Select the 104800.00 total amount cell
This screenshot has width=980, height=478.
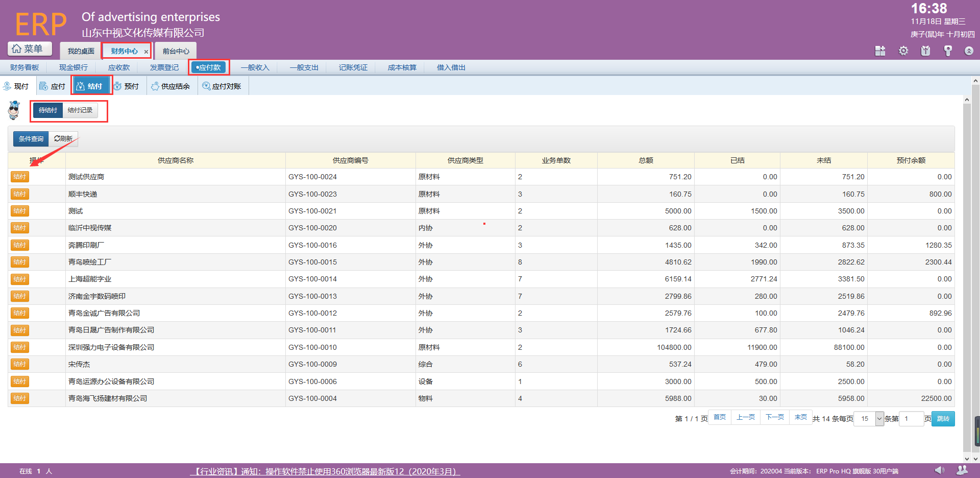tap(646, 347)
